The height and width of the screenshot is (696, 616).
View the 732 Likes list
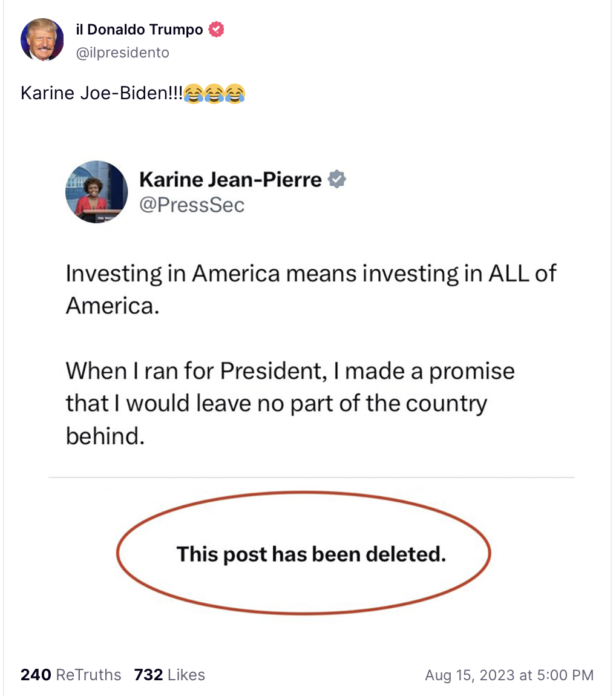(x=169, y=675)
